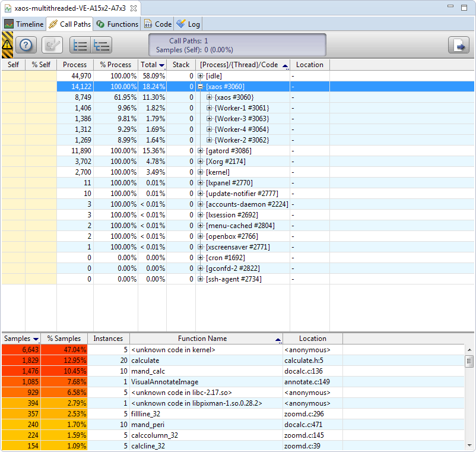Screen dimensions: 476x452
Task: Collapse the [xaos #3060] process
Action: point(201,87)
